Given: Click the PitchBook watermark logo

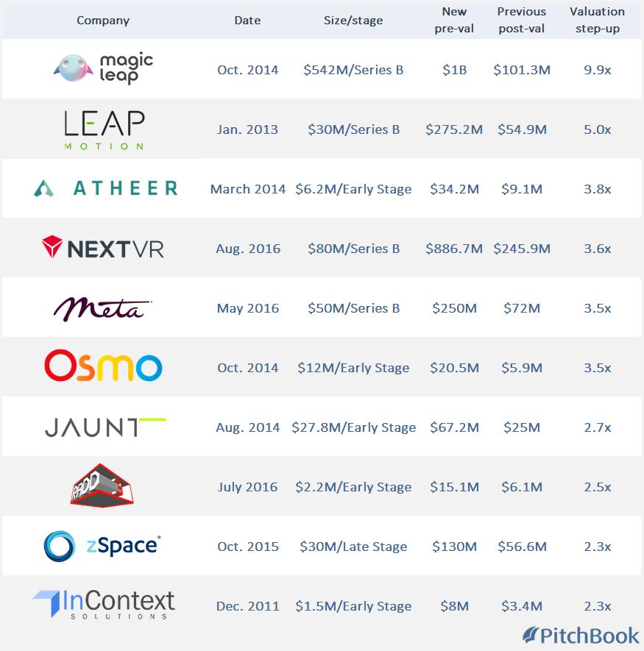Looking at the screenshot, I should [581, 636].
